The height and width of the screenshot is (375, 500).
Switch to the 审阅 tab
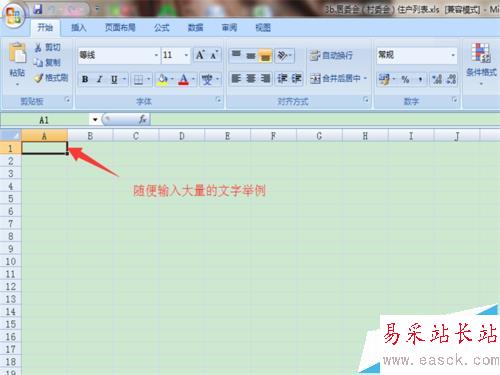229,27
